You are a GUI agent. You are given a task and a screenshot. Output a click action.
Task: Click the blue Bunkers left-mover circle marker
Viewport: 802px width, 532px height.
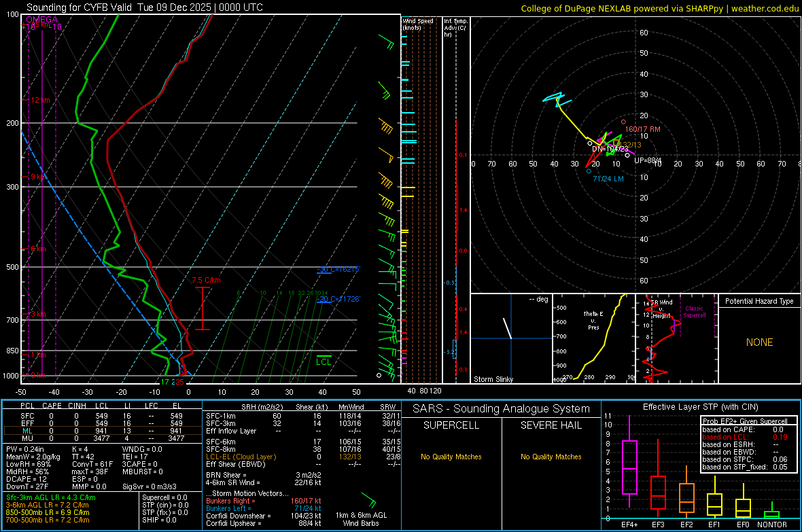[589, 171]
